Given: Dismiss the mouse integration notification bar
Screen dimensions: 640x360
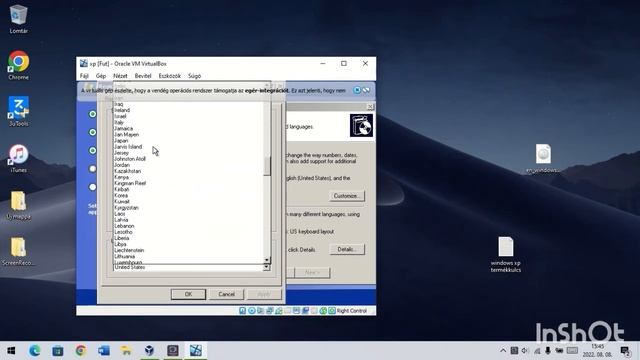Looking at the screenshot, I should 357,90.
